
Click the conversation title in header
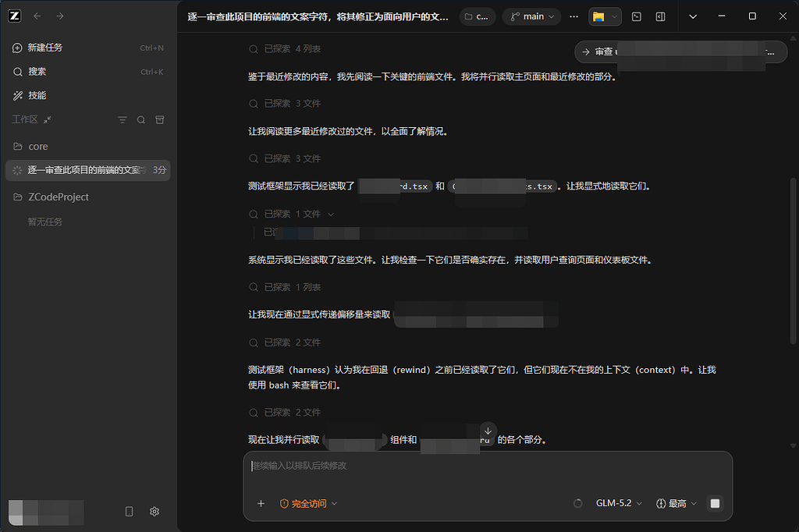click(318, 17)
